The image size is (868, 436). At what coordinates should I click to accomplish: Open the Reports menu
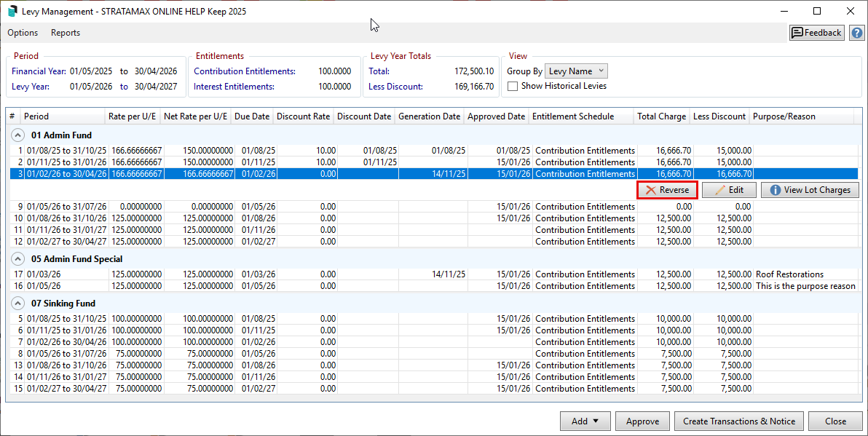[66, 33]
